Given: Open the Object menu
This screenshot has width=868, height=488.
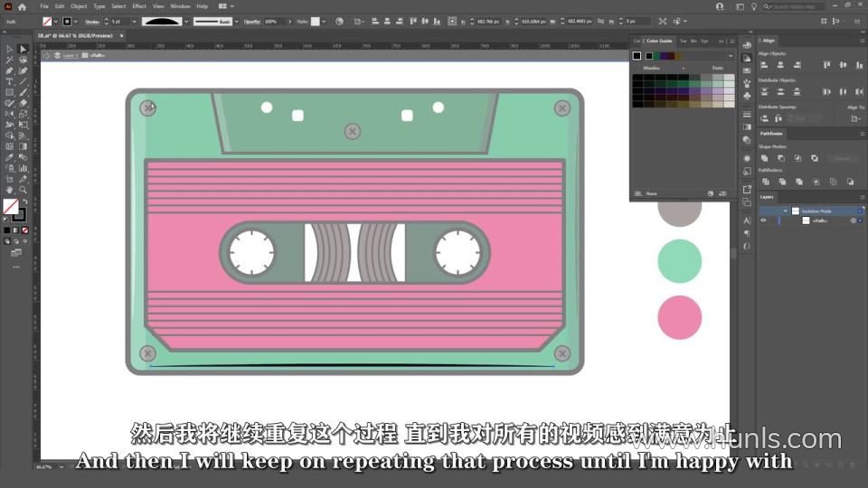Looking at the screenshot, I should [x=79, y=6].
